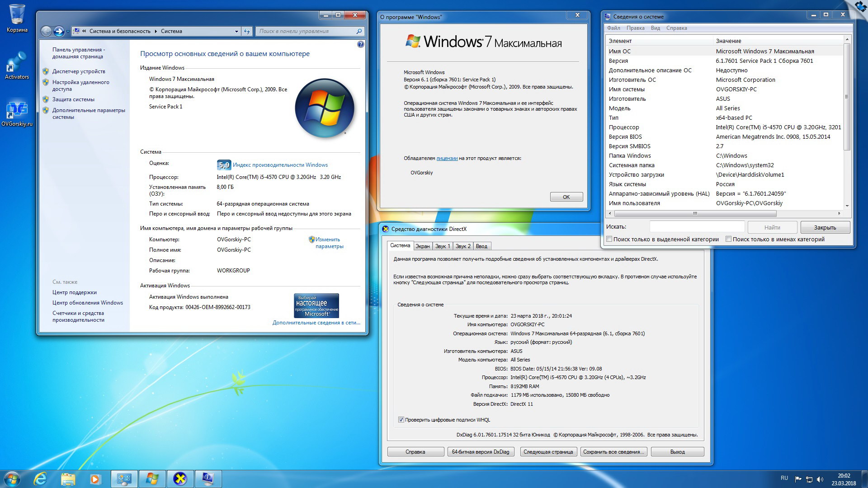The image size is (868, 488).
Task: Enable search in category names only
Action: coord(728,239)
